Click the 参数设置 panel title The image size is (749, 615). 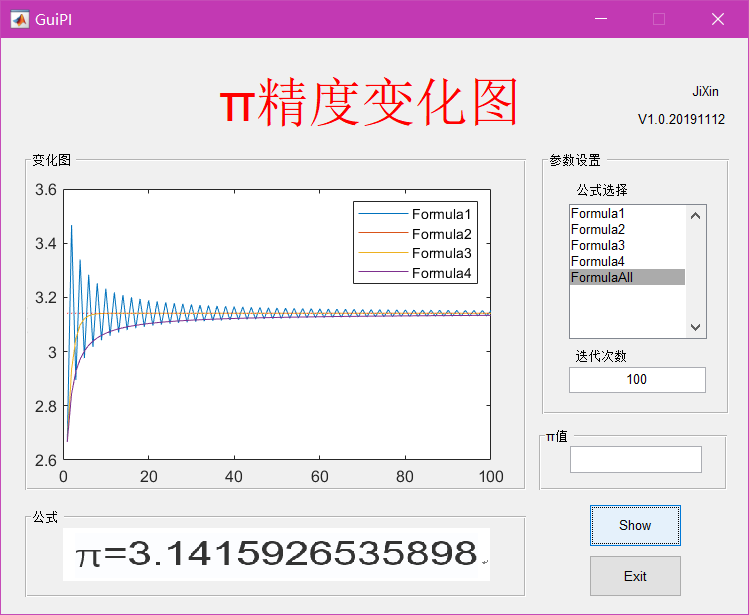(x=575, y=160)
